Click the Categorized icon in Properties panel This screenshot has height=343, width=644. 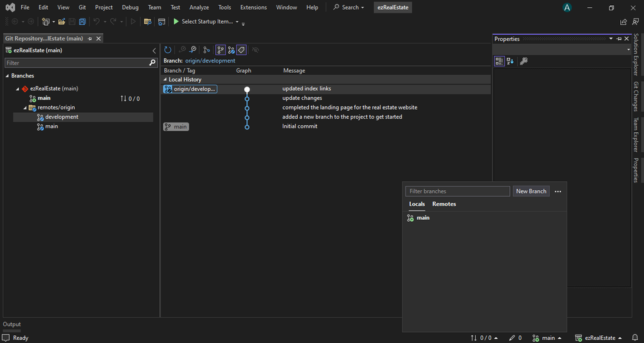click(499, 61)
